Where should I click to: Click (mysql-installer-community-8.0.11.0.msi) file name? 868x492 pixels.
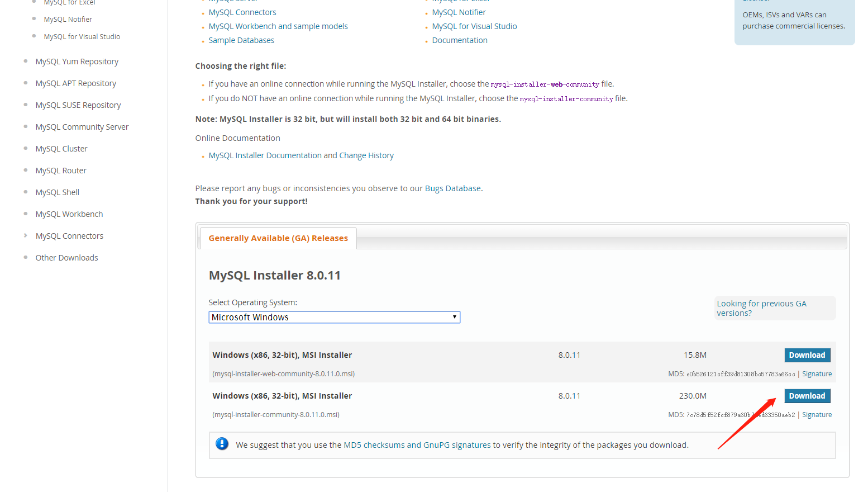pos(276,415)
